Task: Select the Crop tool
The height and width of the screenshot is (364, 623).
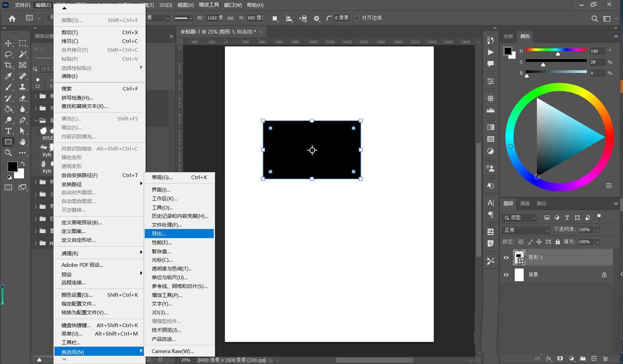Action: (9, 65)
